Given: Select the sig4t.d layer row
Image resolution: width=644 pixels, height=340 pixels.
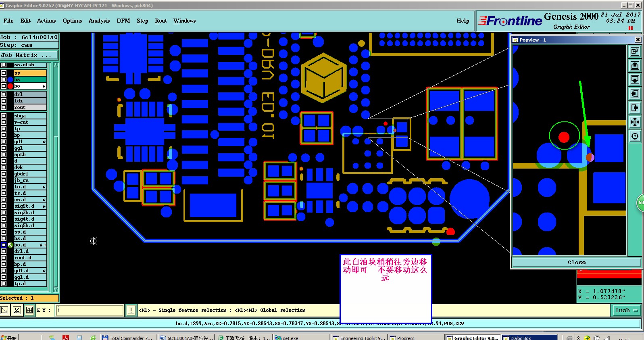Looking at the screenshot, I should click(30, 219).
